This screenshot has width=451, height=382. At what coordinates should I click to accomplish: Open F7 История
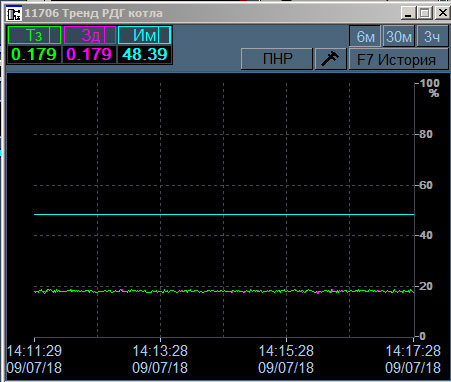[x=398, y=59]
